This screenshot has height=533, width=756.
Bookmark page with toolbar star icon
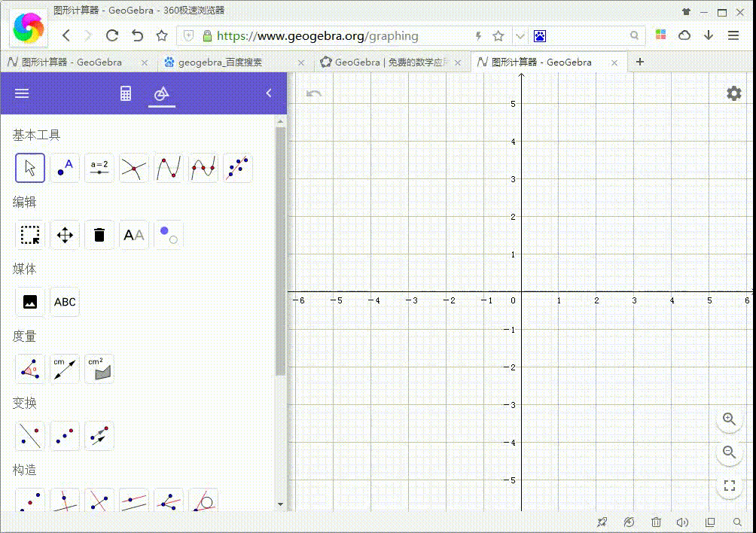click(x=162, y=35)
